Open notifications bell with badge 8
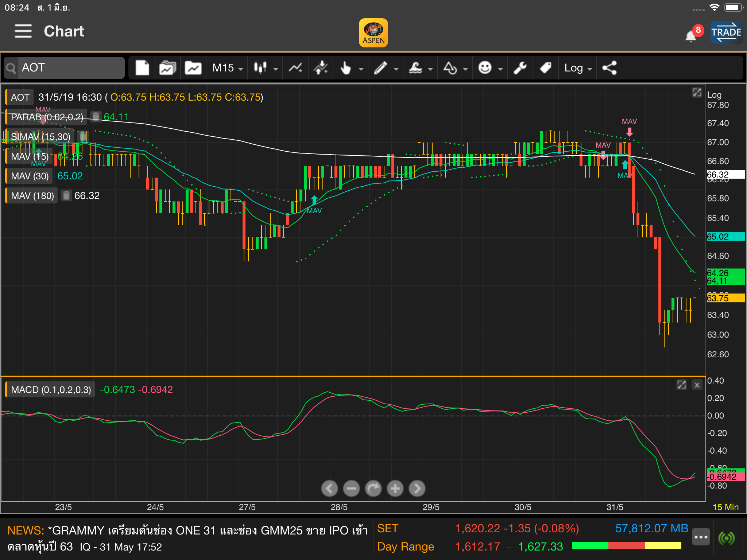Viewport: 747px width, 560px height. 691,36
